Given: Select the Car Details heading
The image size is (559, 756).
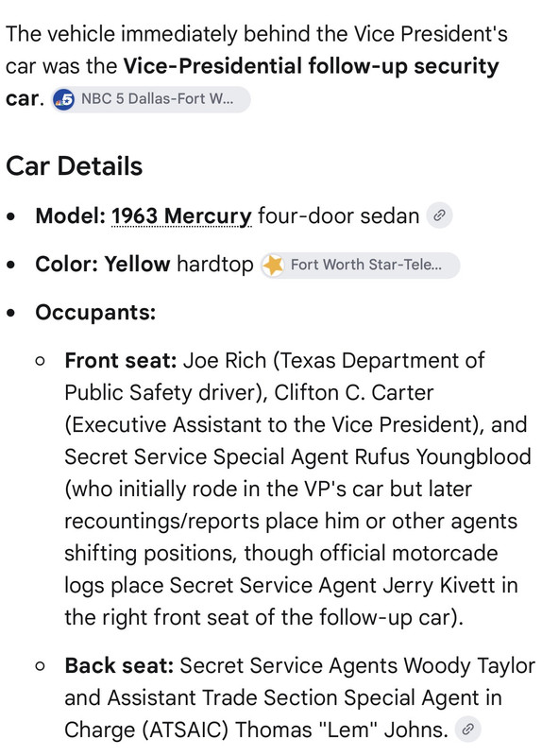Looking at the screenshot, I should (x=75, y=166).
